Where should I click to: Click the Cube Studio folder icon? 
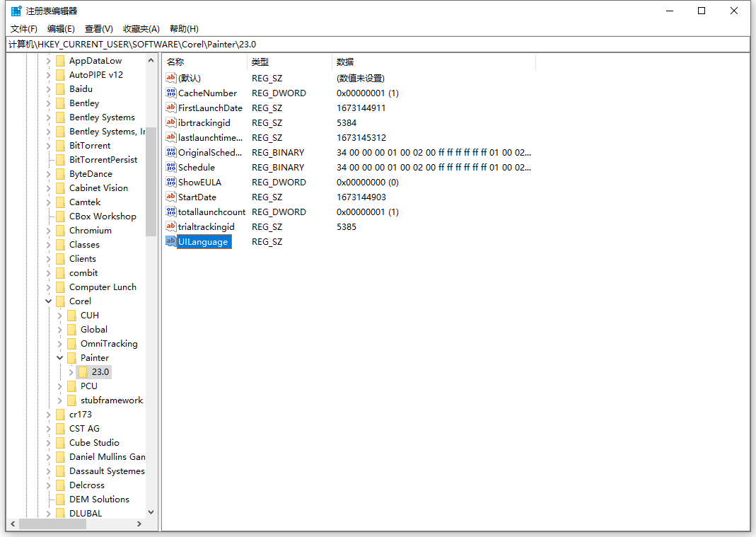coord(60,442)
